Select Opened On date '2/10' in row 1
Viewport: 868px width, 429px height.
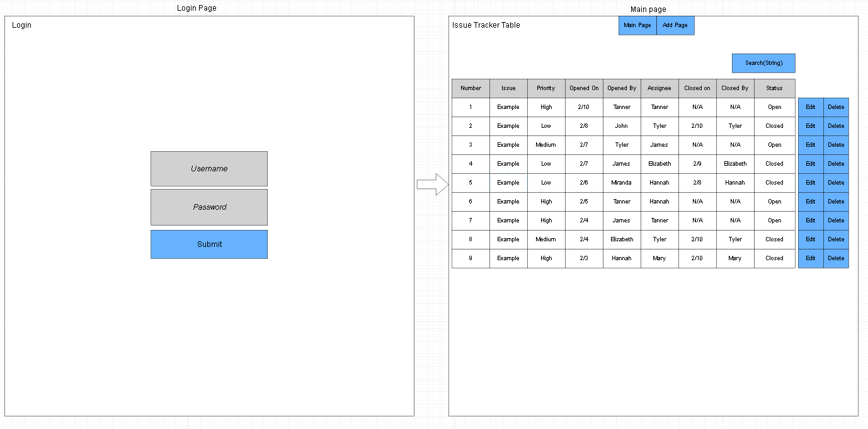pos(584,107)
